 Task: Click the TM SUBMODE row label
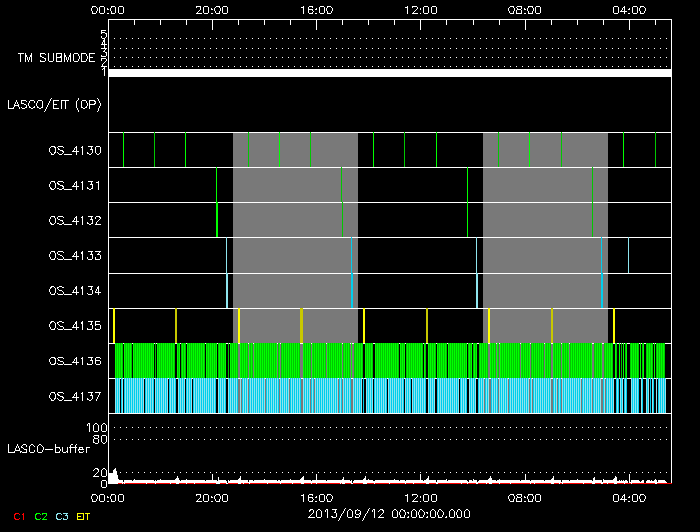(x=57, y=58)
